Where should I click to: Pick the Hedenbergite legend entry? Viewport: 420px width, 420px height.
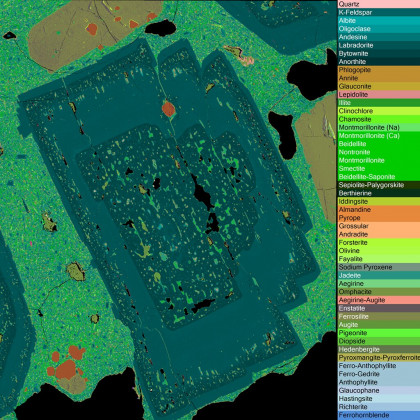pos(379,349)
